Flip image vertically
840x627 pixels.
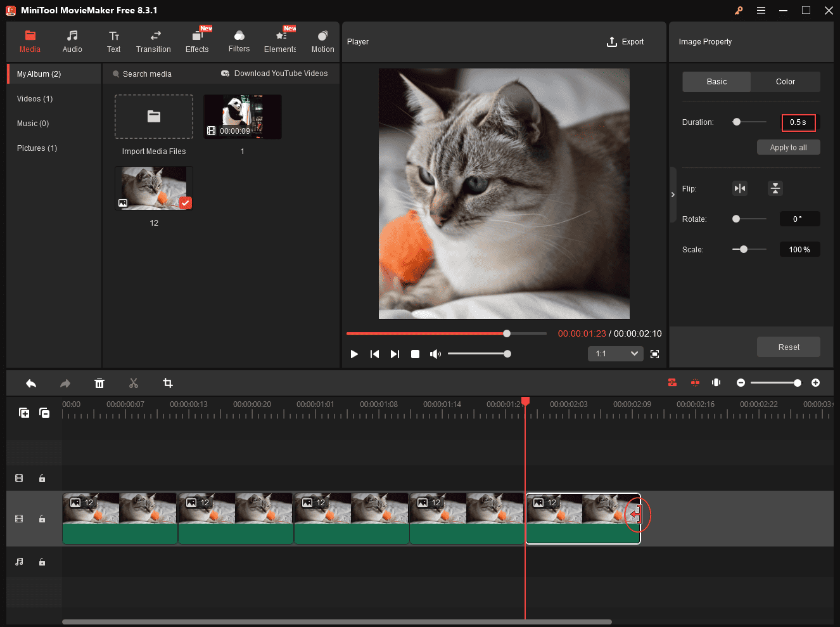click(775, 188)
